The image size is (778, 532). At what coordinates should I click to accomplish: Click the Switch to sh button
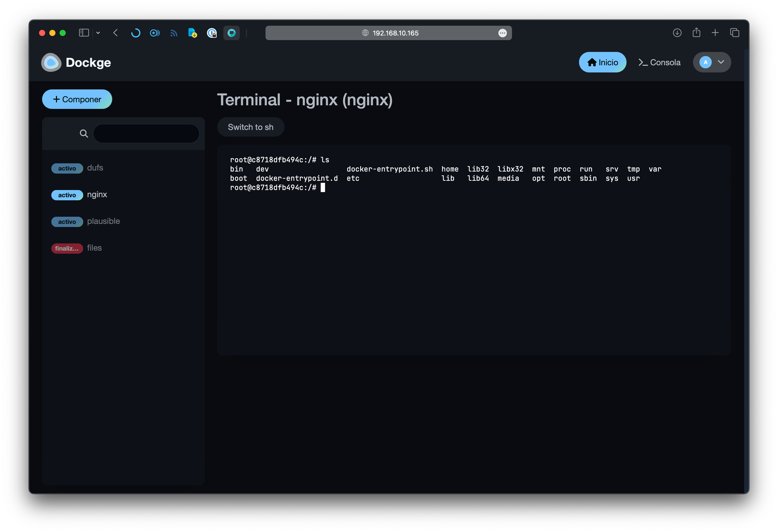pos(251,127)
